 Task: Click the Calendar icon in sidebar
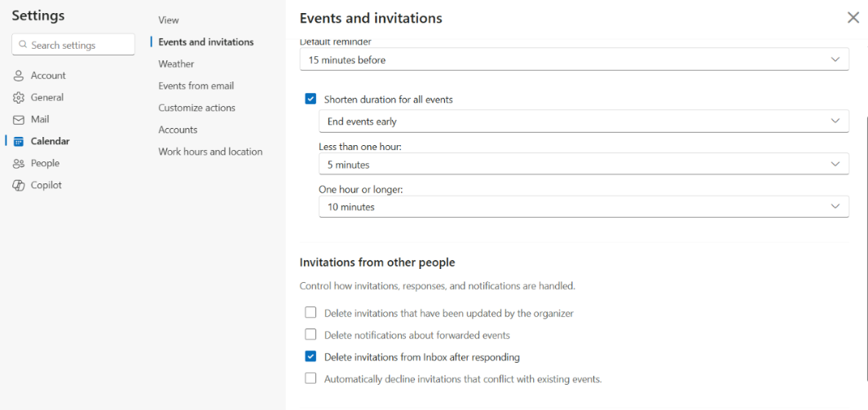point(19,142)
